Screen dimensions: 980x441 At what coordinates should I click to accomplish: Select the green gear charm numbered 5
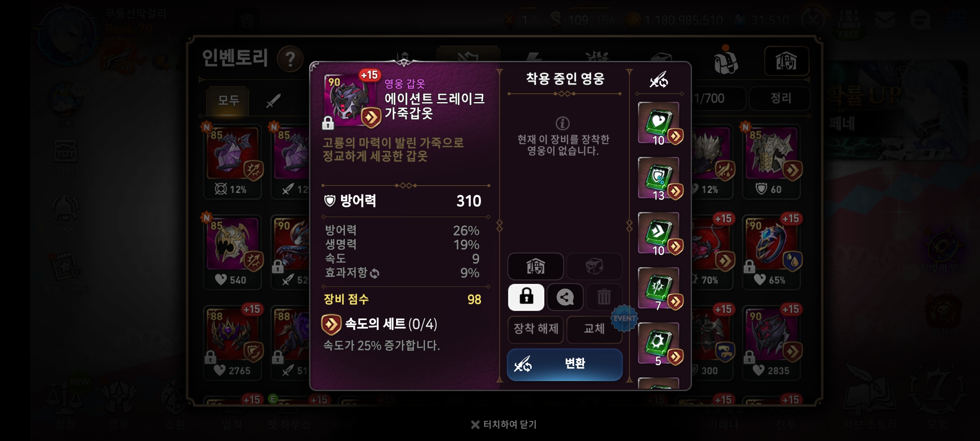[x=659, y=344]
